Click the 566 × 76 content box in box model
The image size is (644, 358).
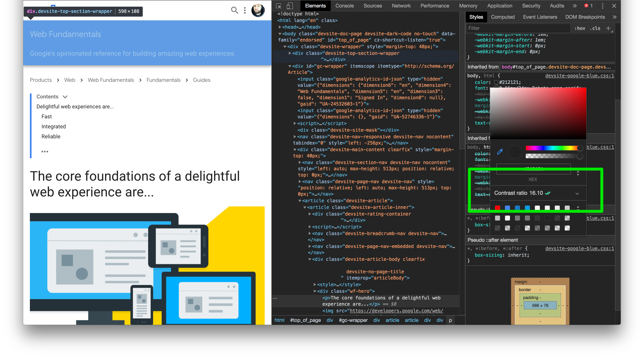[x=540, y=305]
